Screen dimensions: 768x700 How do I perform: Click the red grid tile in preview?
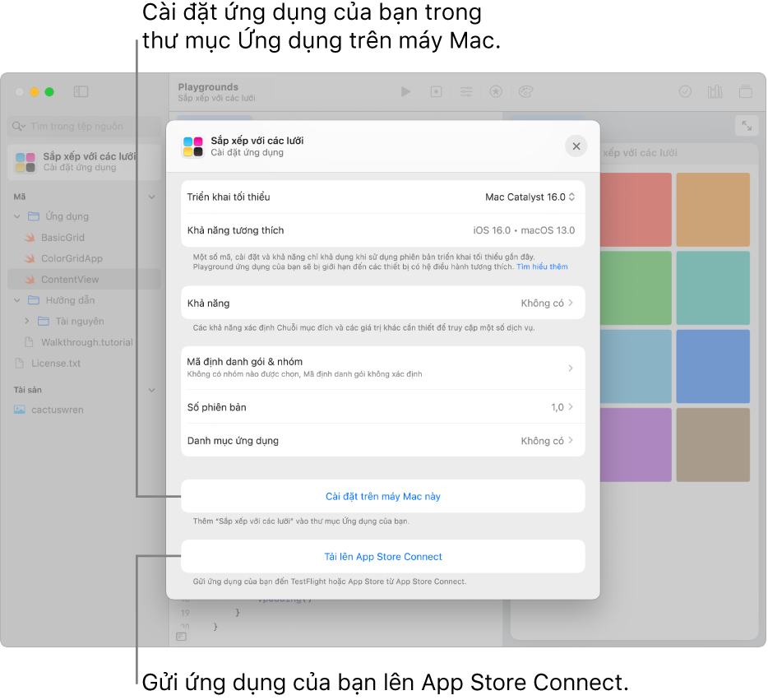(x=636, y=210)
